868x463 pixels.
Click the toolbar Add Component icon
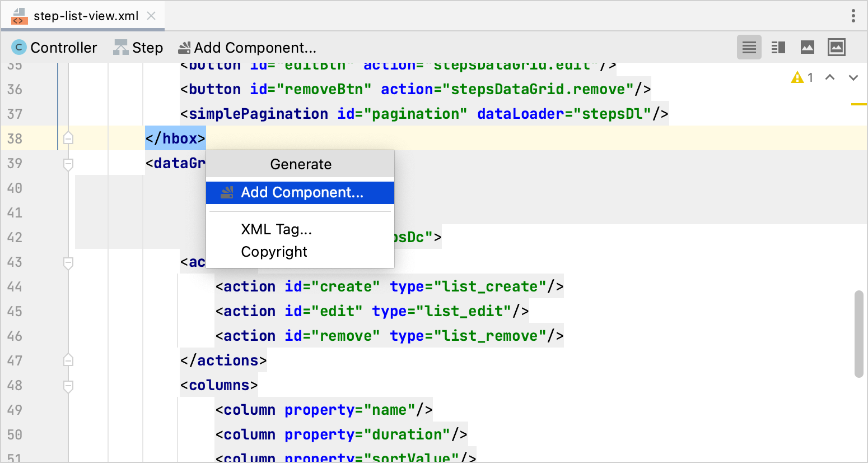click(184, 48)
